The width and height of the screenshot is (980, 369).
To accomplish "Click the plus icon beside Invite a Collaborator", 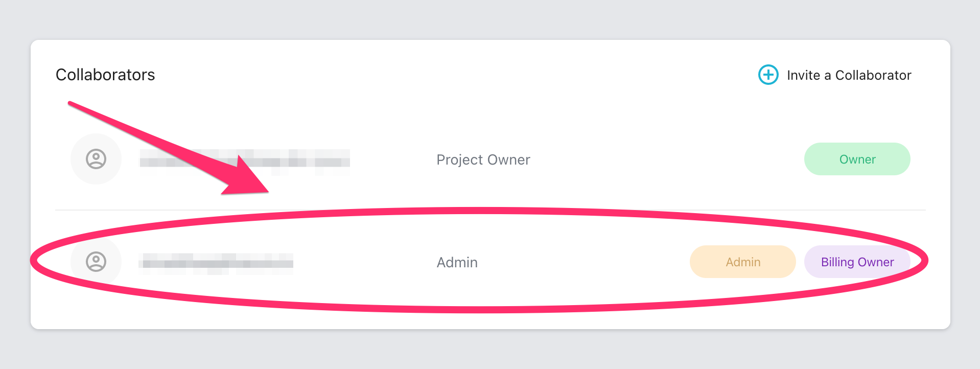I will [x=767, y=75].
